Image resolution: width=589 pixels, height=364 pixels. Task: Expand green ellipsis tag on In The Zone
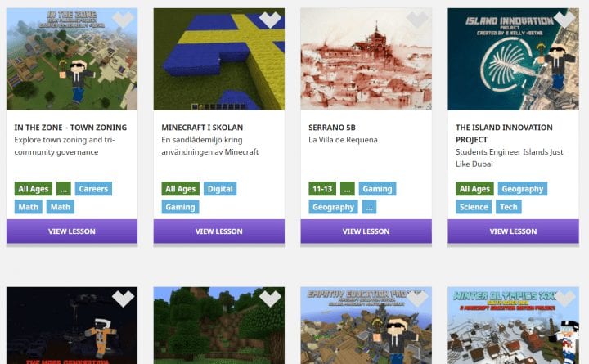[x=64, y=189]
